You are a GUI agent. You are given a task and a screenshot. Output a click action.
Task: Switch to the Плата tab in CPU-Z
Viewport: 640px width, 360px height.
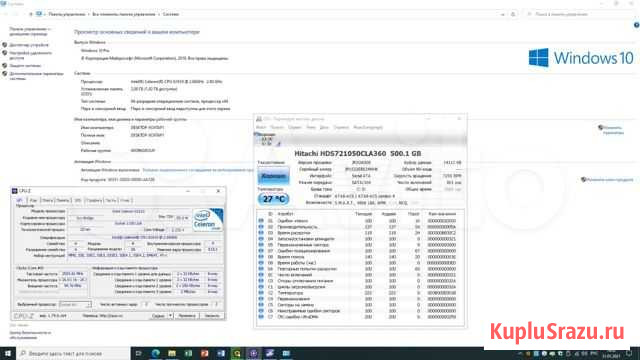click(47, 200)
